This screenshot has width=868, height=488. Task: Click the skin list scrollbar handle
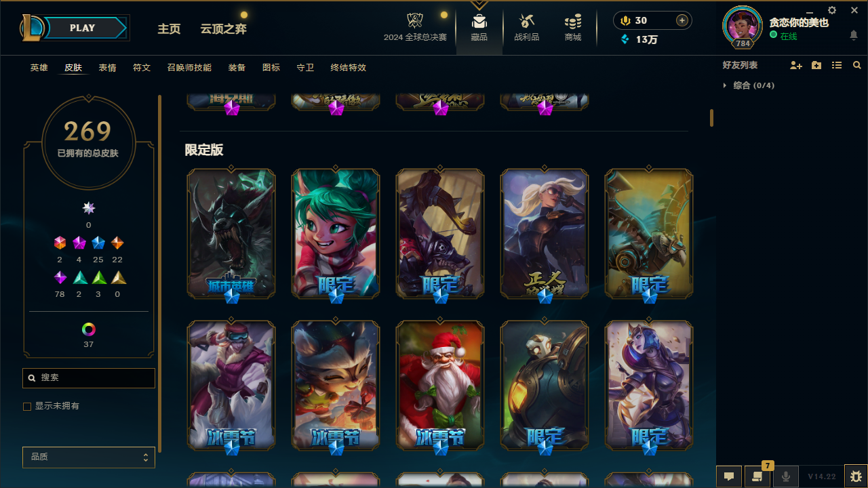711,118
